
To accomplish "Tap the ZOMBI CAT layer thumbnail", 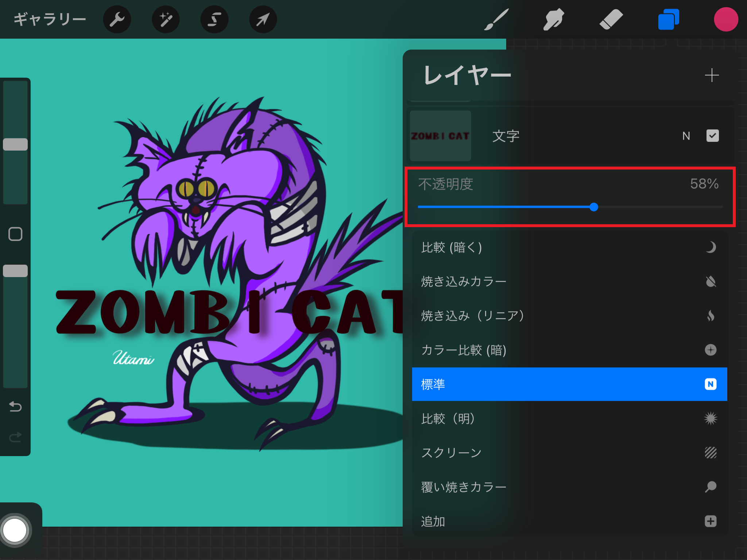I will [440, 136].
